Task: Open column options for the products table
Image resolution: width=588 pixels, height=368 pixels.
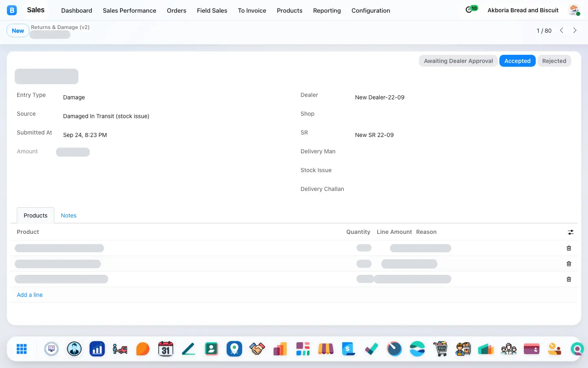Action: click(x=571, y=232)
